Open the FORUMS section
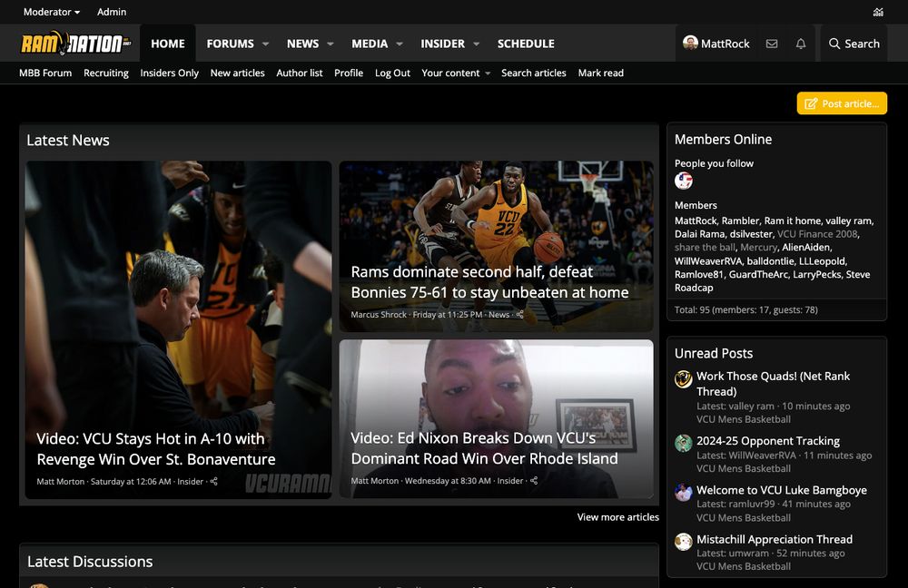Screen dimensions: 908x588 point(230,44)
